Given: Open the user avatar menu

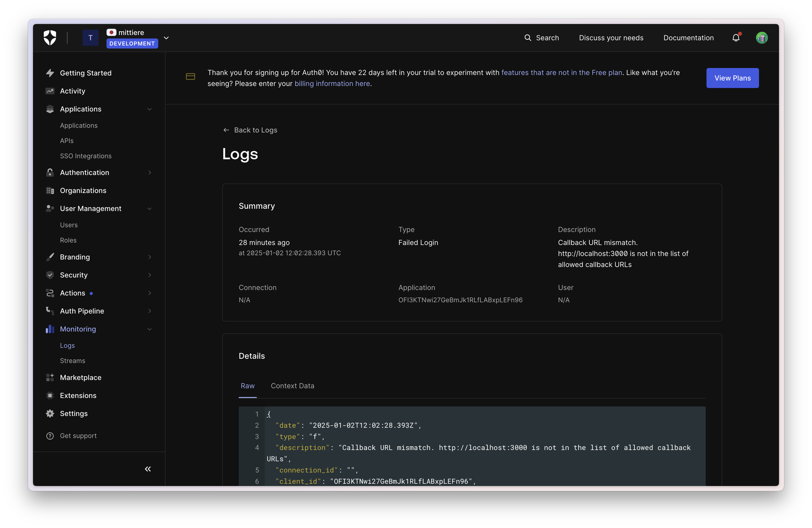Looking at the screenshot, I should pyautogui.click(x=761, y=38).
